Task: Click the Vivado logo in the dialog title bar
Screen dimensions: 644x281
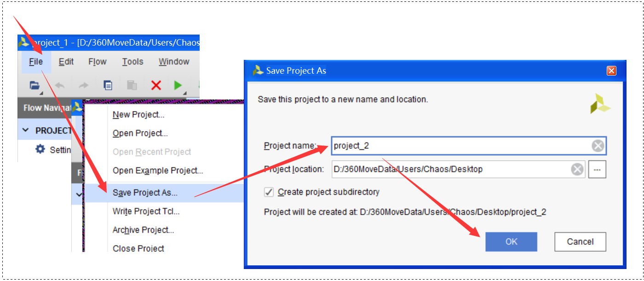Action: coord(258,70)
